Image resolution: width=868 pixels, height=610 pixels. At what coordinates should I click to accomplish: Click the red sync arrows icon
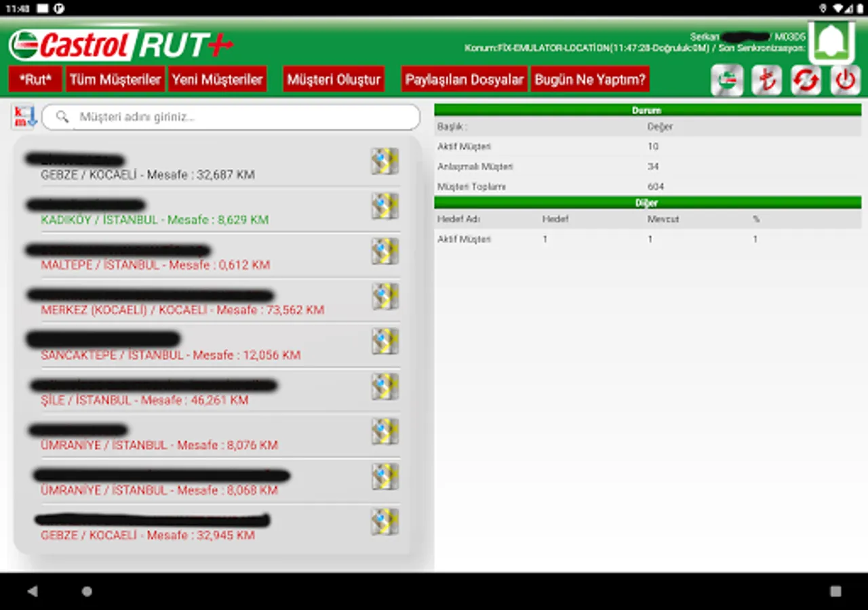pyautogui.click(x=806, y=81)
